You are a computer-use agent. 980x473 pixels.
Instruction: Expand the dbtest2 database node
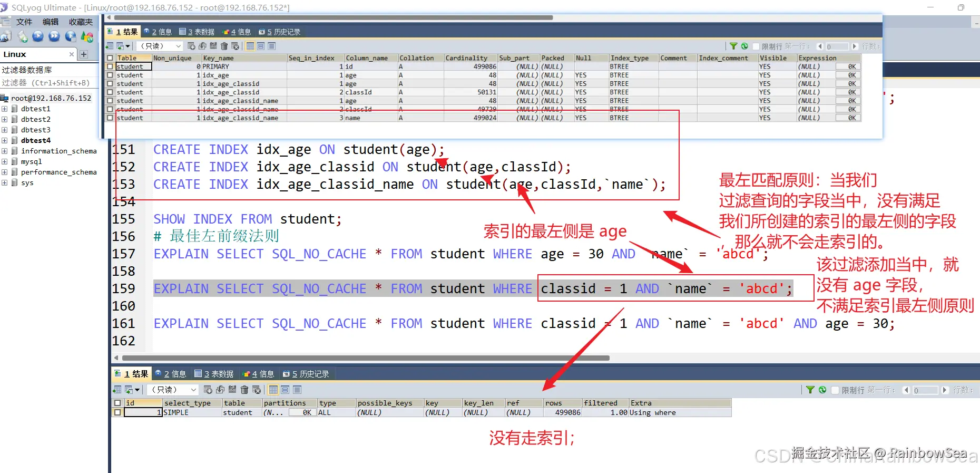coord(5,119)
